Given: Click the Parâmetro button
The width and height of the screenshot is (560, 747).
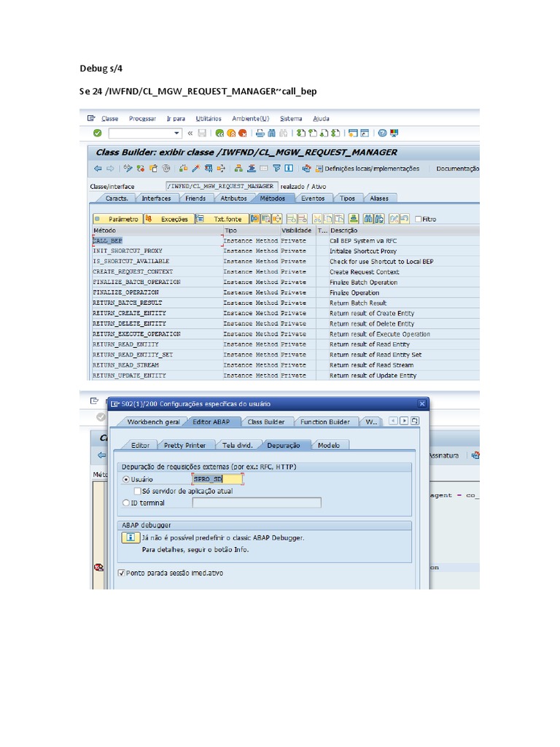Looking at the screenshot, I should (117, 219).
